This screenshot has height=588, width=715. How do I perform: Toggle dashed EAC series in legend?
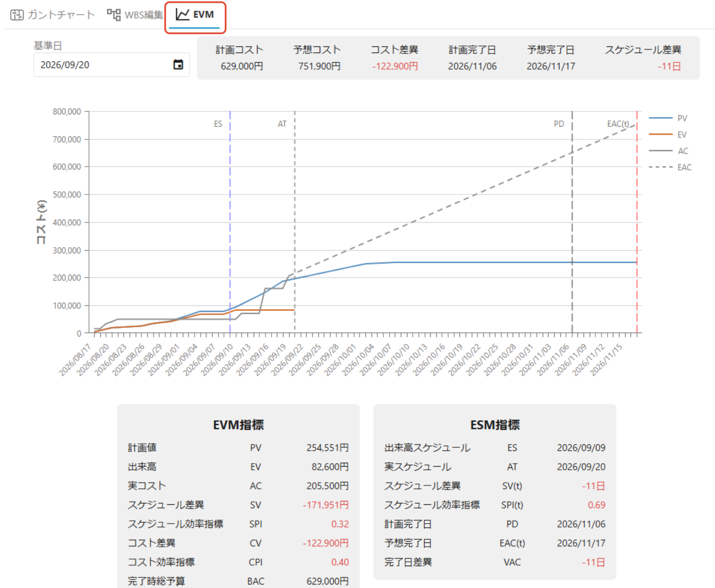coord(670,167)
